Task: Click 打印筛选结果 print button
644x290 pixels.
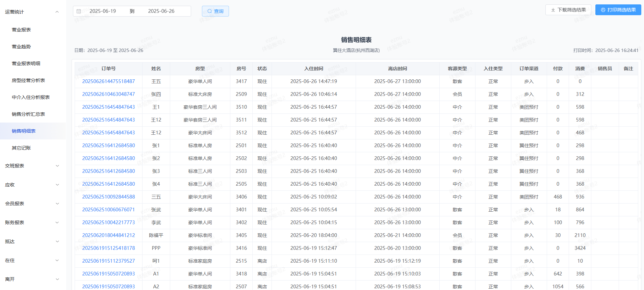Action: point(618,10)
